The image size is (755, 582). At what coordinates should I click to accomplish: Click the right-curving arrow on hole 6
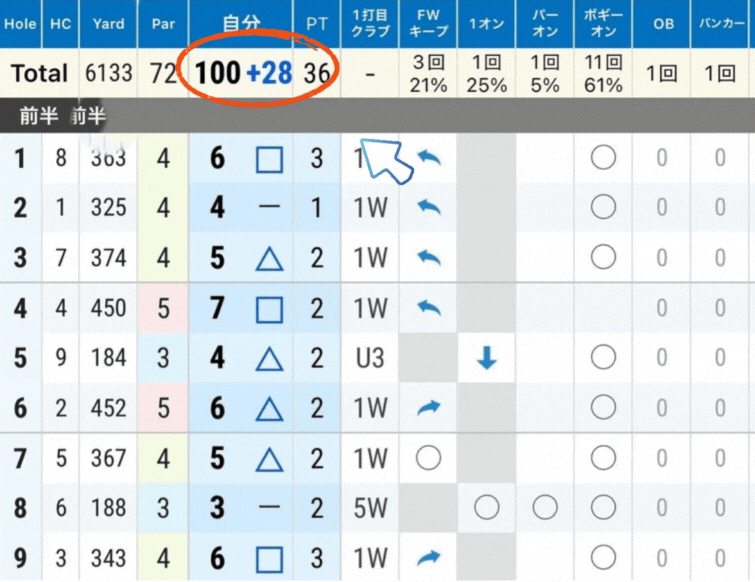point(428,408)
